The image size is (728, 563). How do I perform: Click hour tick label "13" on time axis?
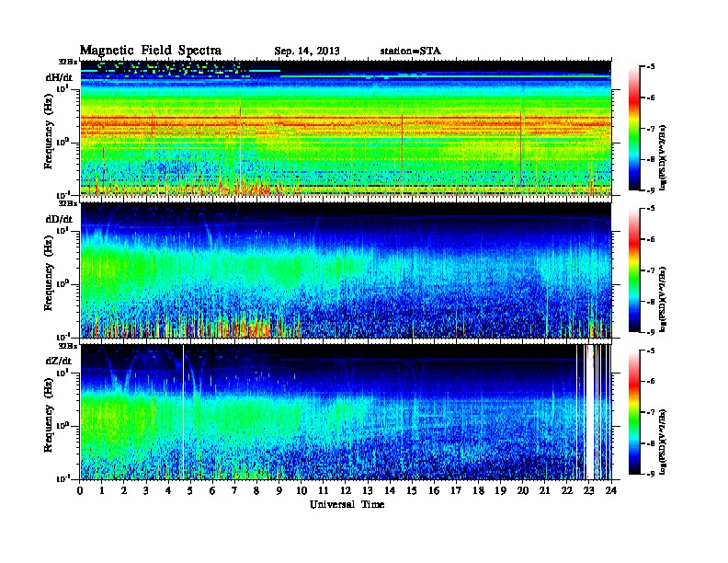(368, 490)
